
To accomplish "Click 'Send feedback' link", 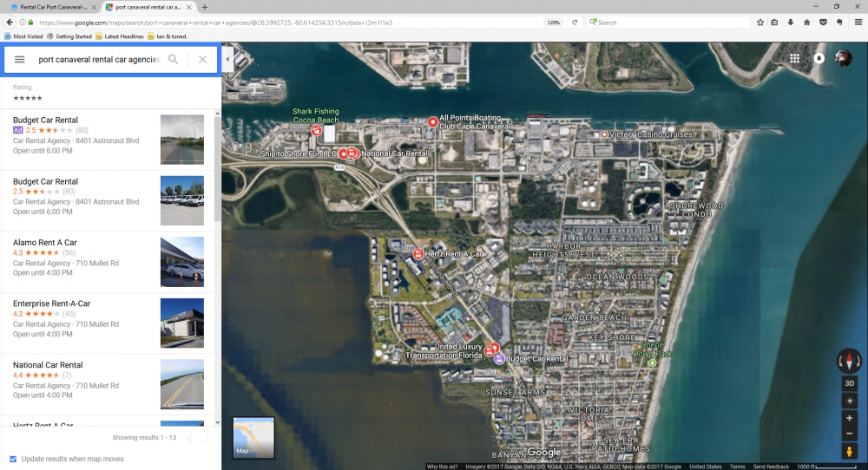I will point(771,467).
